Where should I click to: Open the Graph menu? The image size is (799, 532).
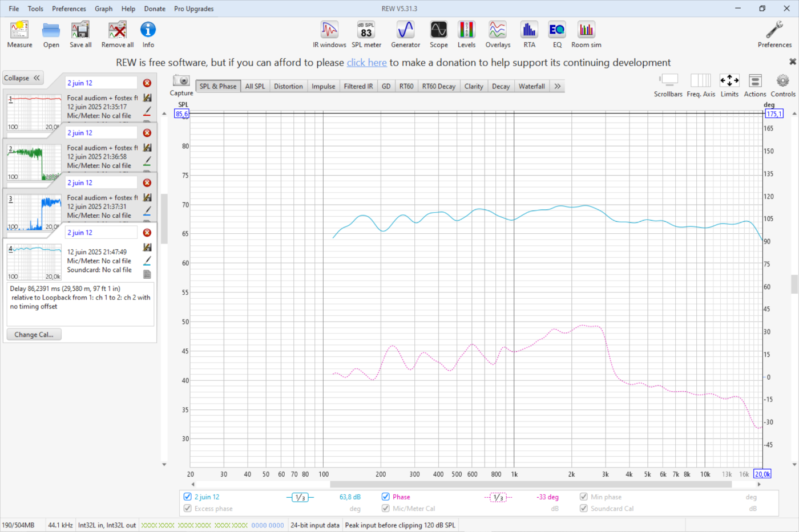103,9
